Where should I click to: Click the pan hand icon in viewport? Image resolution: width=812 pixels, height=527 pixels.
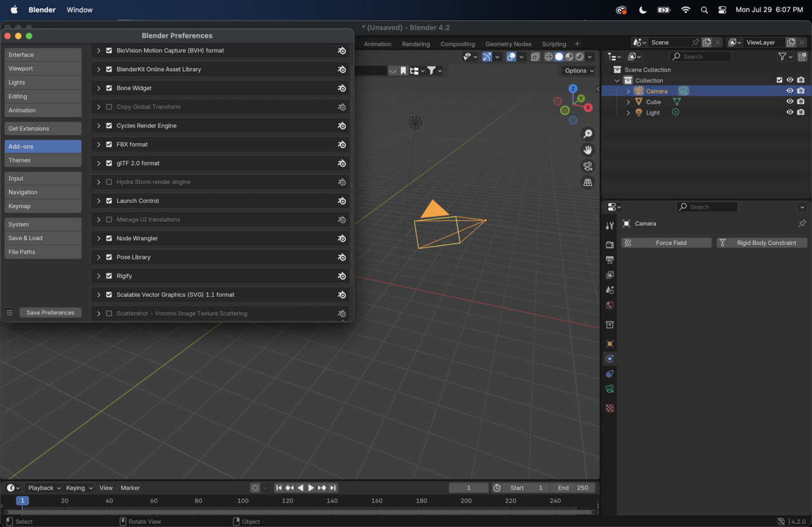(587, 150)
